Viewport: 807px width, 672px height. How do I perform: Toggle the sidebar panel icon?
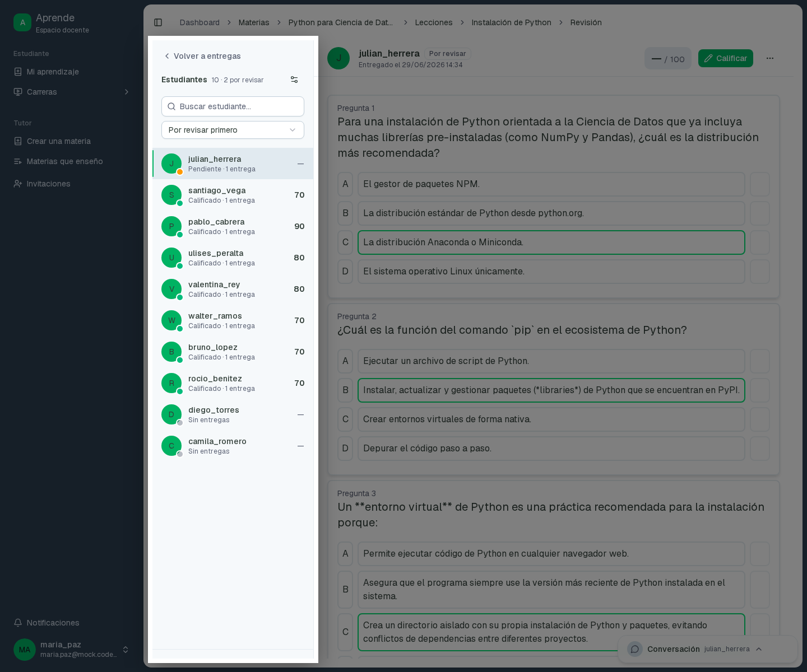click(x=158, y=22)
